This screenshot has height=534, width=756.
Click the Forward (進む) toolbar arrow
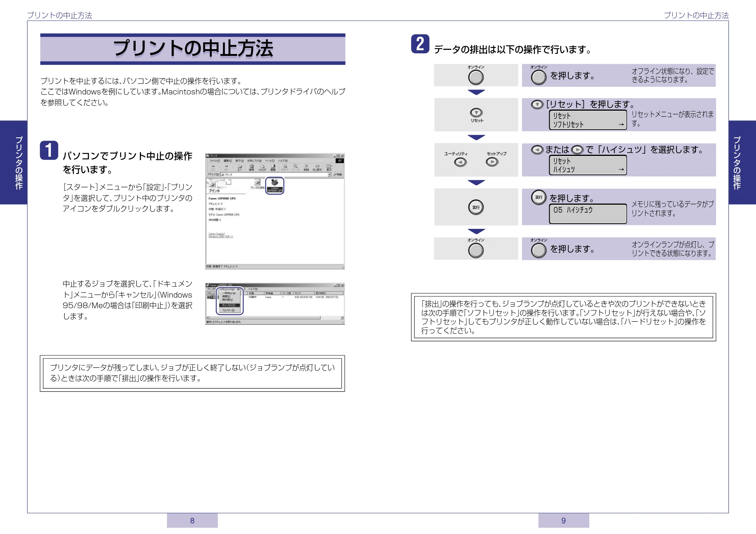click(x=226, y=168)
